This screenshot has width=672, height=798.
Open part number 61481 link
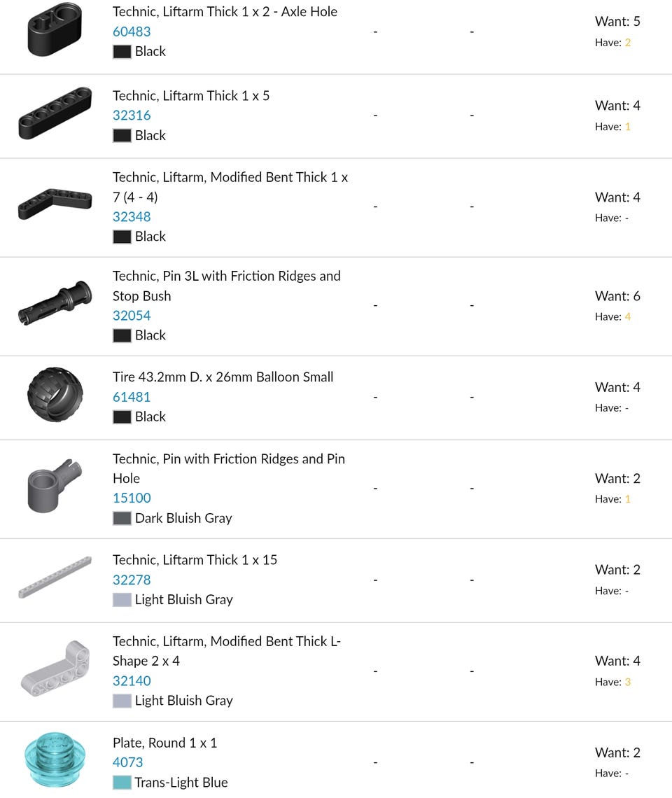click(132, 397)
